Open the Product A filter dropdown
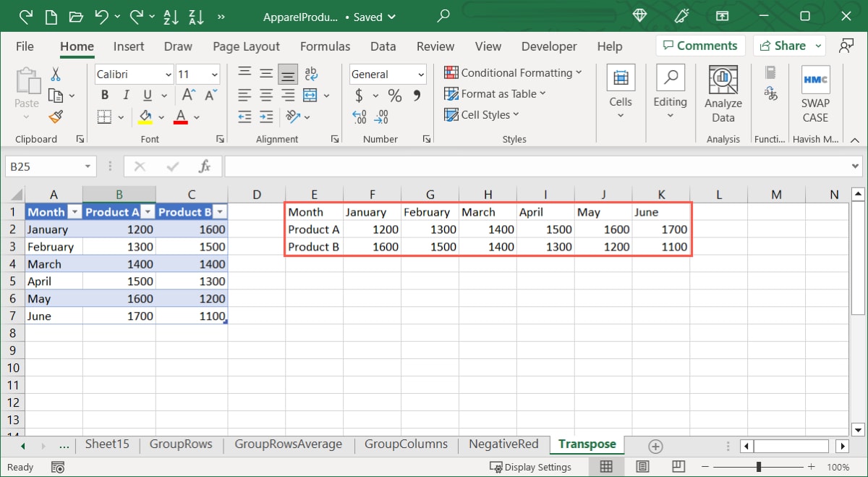This screenshot has height=477, width=868. click(147, 211)
